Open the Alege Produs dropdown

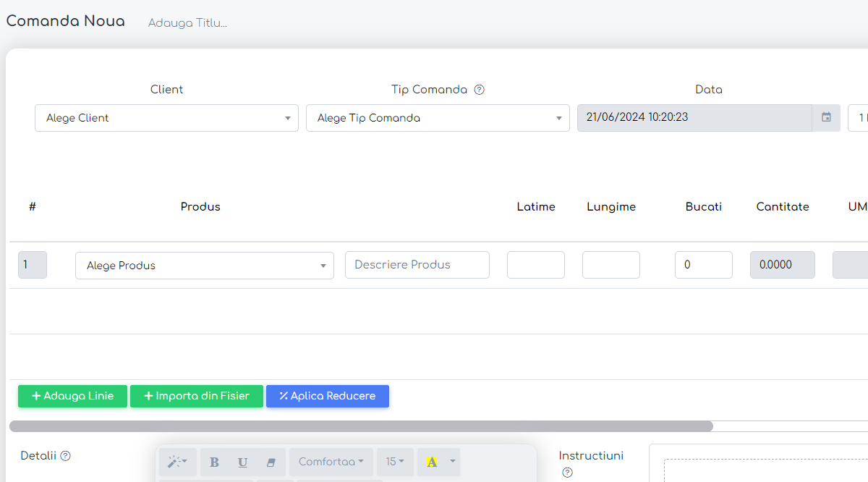(x=204, y=266)
